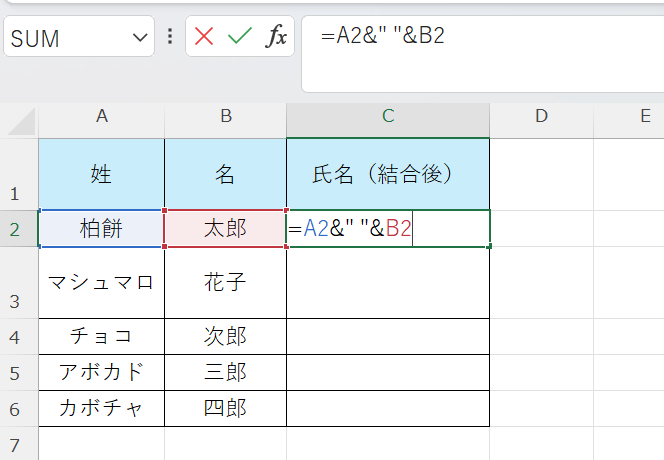664x460 pixels.
Task: Select column B header
Action: click(x=225, y=117)
